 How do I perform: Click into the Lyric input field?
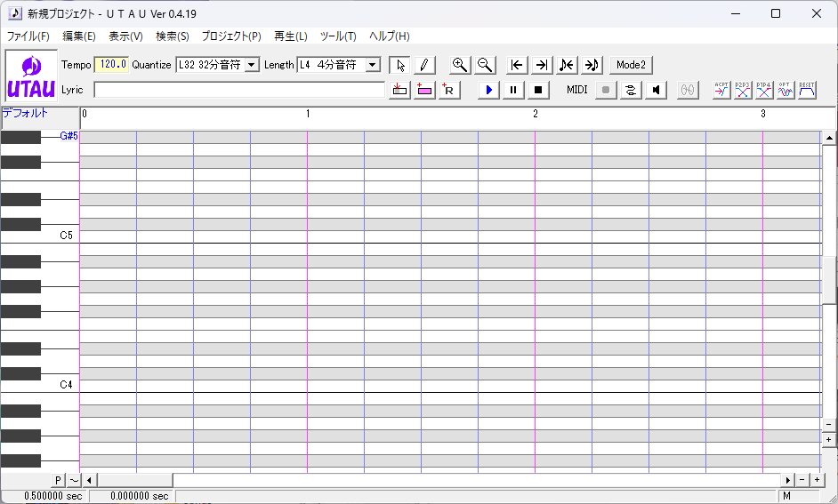(239, 90)
